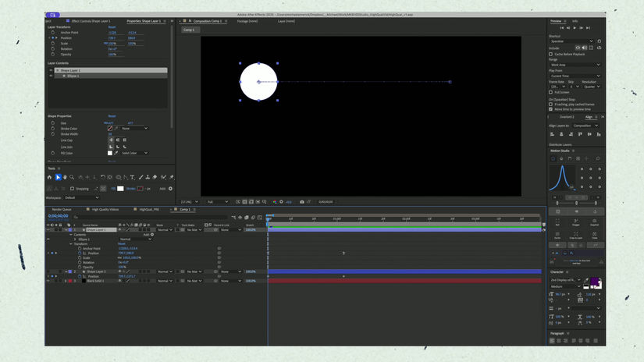Jump to last frame in Preview panel
This screenshot has width=644, height=362.
tap(588, 28)
